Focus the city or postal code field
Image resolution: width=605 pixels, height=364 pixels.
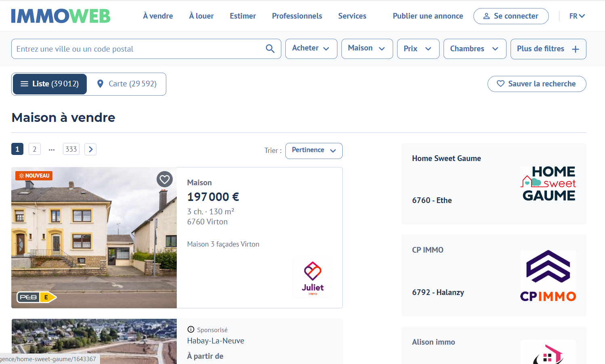137,49
